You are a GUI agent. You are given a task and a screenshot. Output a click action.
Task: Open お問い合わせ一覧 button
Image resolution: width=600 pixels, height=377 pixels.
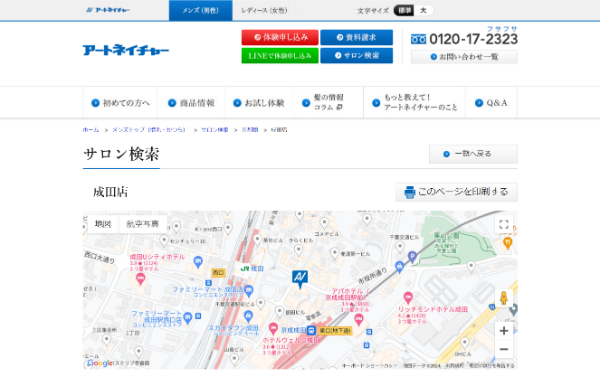click(x=464, y=57)
